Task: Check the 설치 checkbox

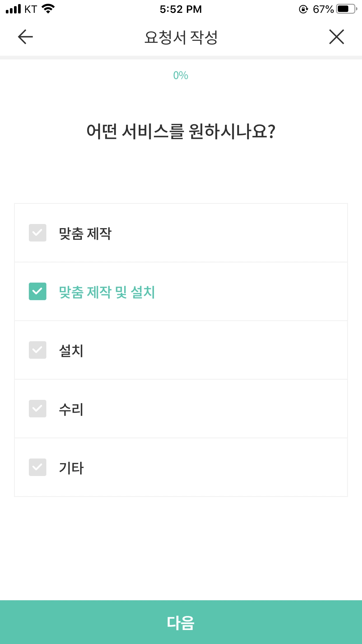Action: click(38, 350)
